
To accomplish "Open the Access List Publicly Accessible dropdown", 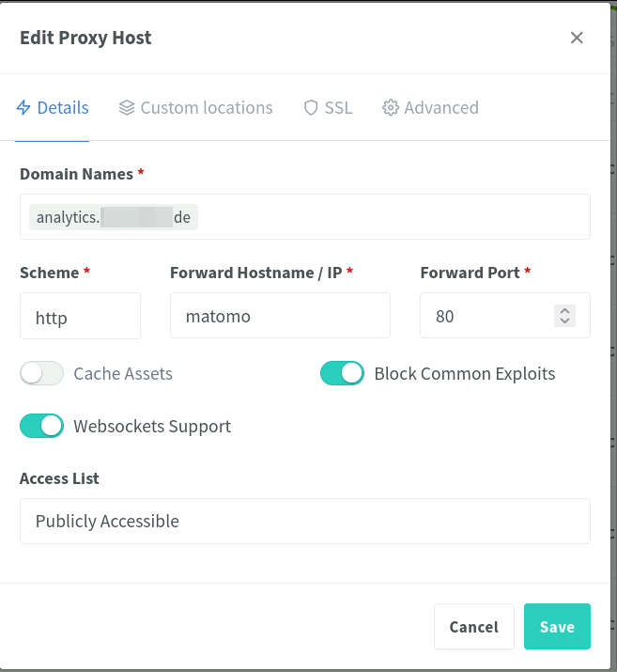I will 305,521.
